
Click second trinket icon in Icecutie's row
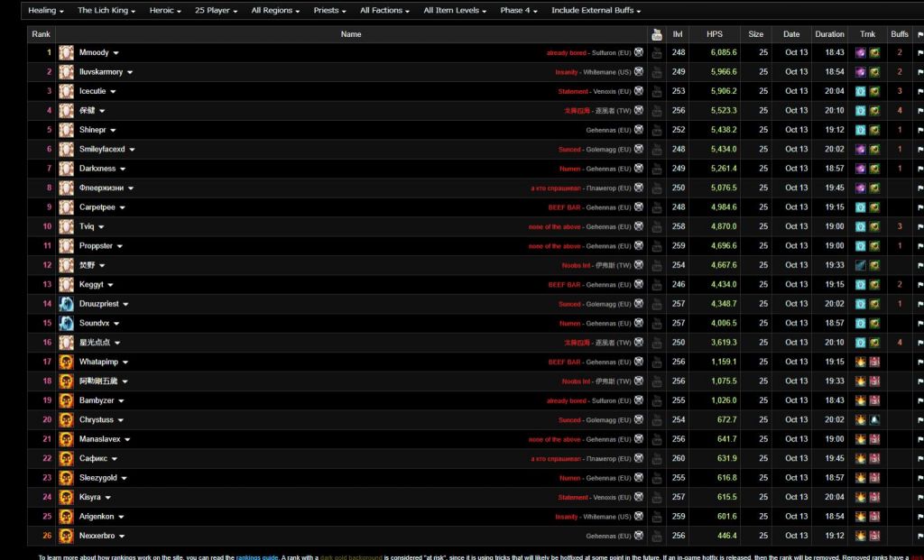point(874,91)
